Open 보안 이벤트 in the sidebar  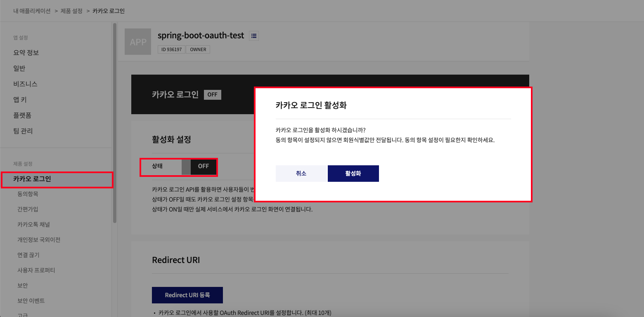point(31,301)
